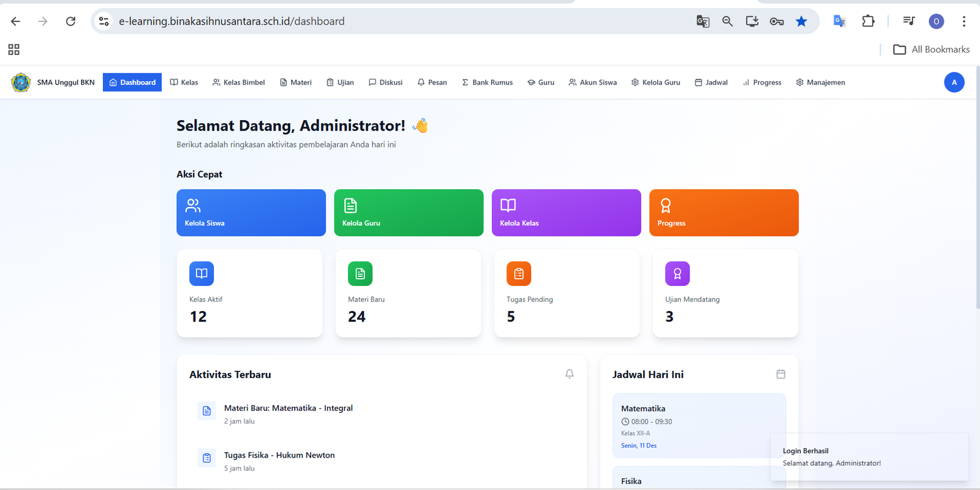
Task: Click the zoom magnifier icon
Action: 728,21
